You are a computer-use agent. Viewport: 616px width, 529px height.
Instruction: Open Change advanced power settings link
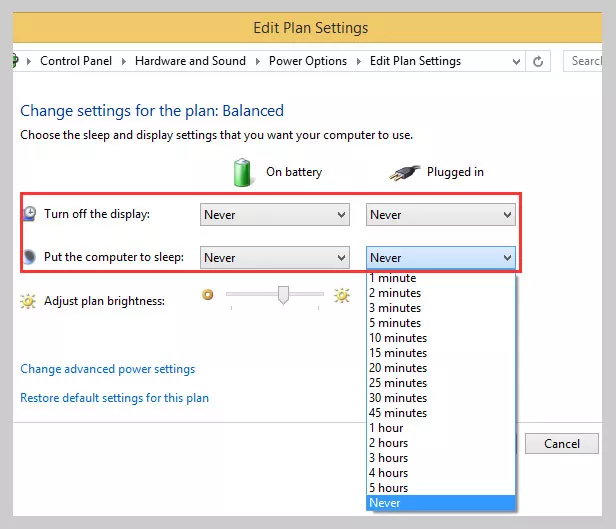pyautogui.click(x=108, y=369)
